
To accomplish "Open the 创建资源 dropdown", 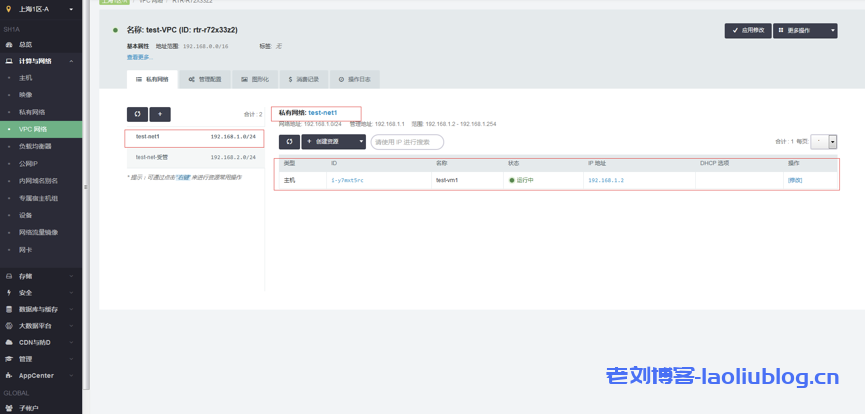I will pyautogui.click(x=334, y=142).
